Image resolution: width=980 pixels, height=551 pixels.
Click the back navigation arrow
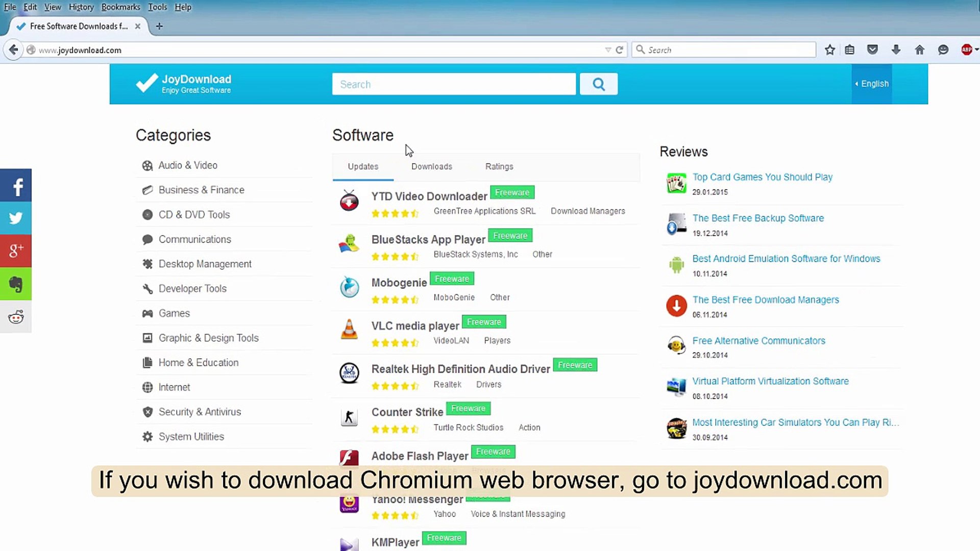(13, 49)
